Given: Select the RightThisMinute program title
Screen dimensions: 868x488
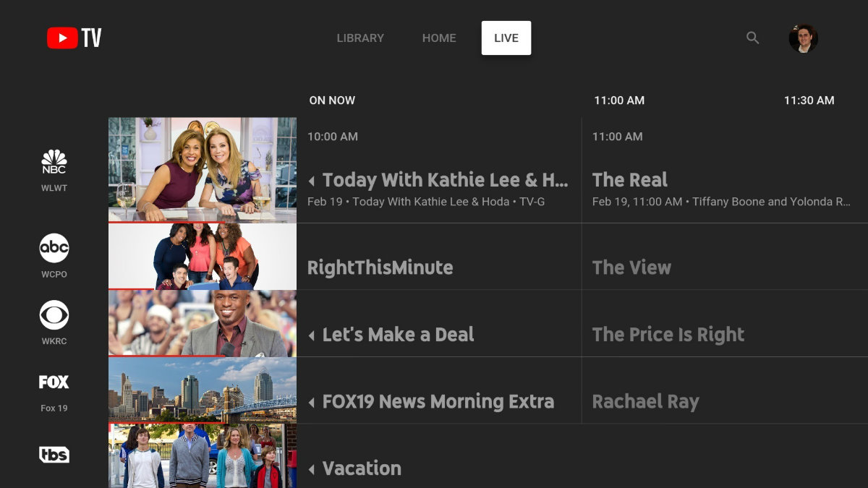Looking at the screenshot, I should click(380, 268).
